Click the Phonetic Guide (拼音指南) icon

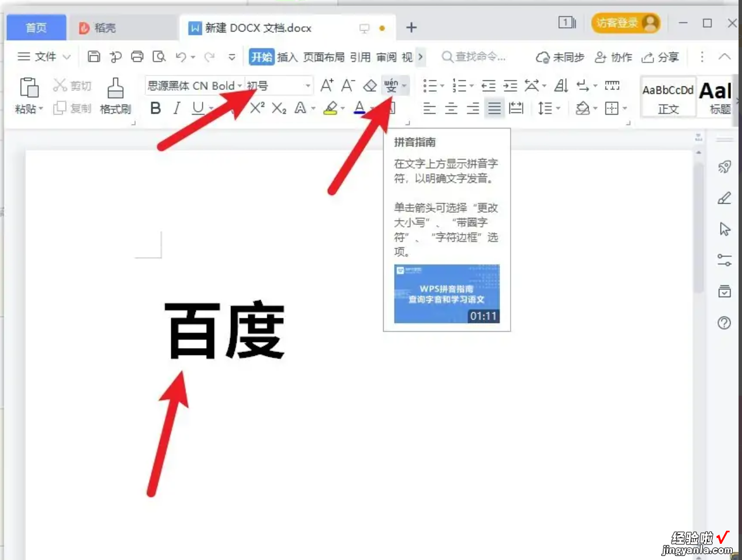click(391, 86)
